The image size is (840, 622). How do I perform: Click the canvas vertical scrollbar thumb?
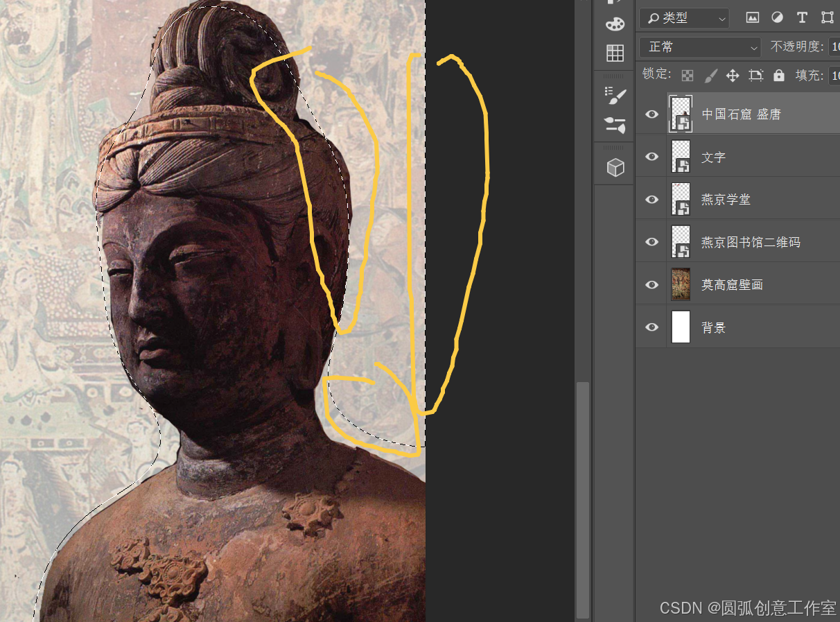pos(583,499)
